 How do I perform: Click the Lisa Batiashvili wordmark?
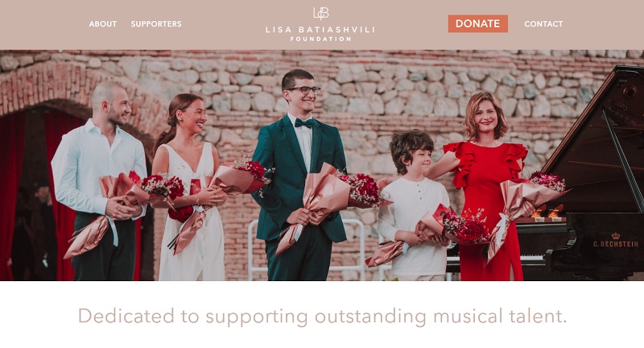320,30
